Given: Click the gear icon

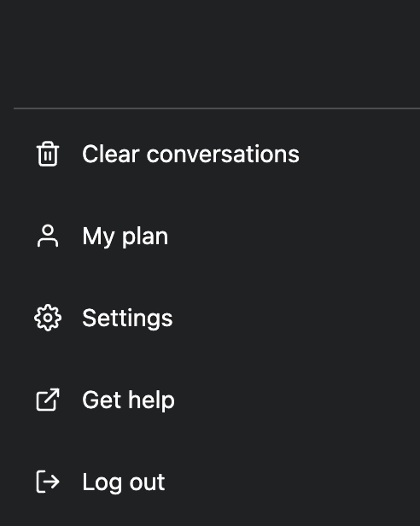Looking at the screenshot, I should [48, 318].
